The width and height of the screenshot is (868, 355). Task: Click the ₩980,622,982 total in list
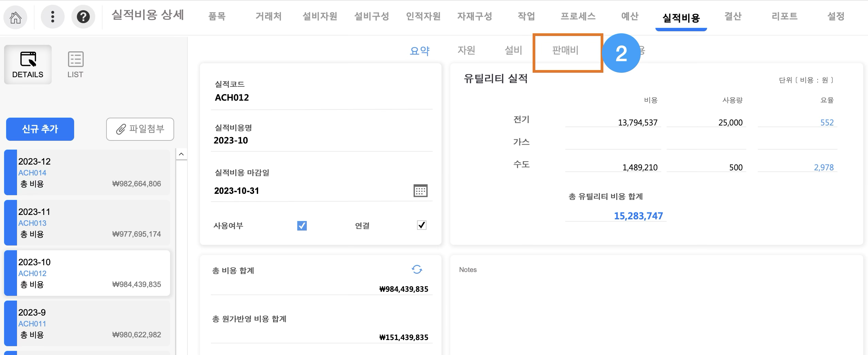click(137, 335)
